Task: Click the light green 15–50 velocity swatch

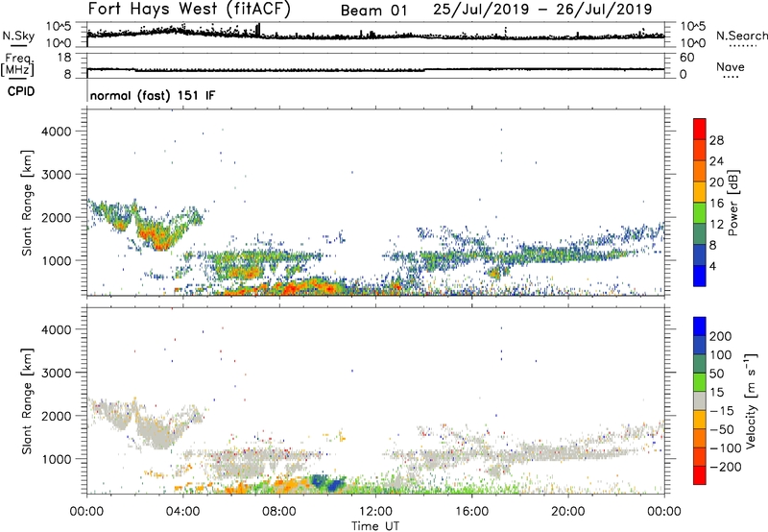Action: click(700, 382)
